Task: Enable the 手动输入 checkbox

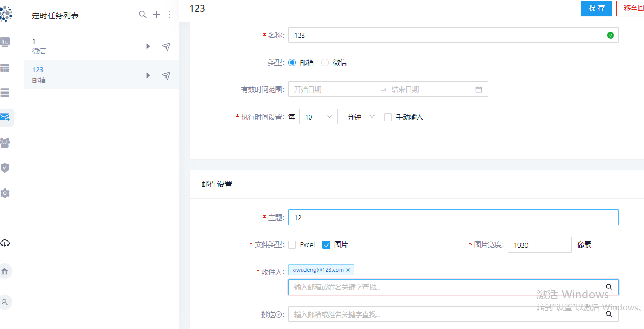Action: [387, 116]
